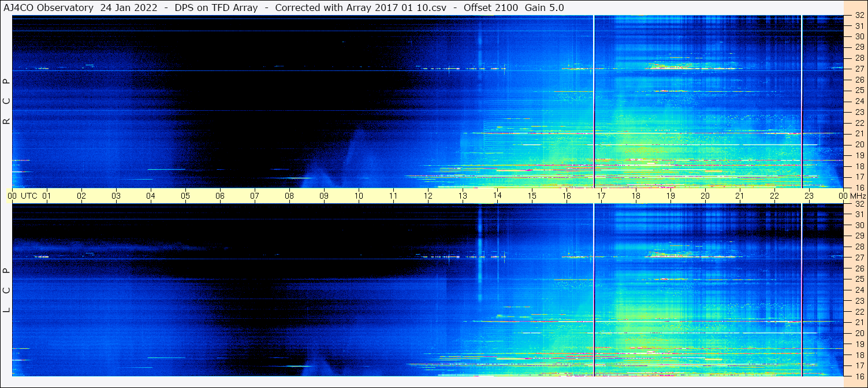The image size is (868, 388).
Task: Choose the 03 hour tick label
Action: coord(116,196)
